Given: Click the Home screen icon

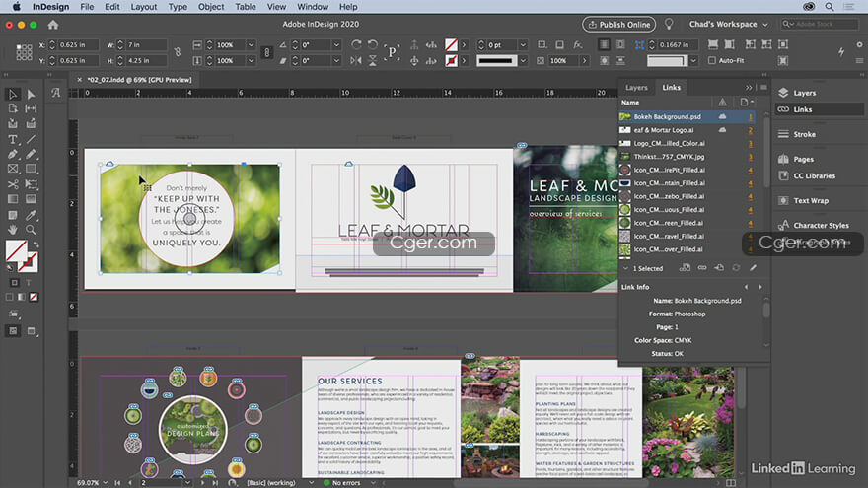Looking at the screenshot, I should pos(53,25).
